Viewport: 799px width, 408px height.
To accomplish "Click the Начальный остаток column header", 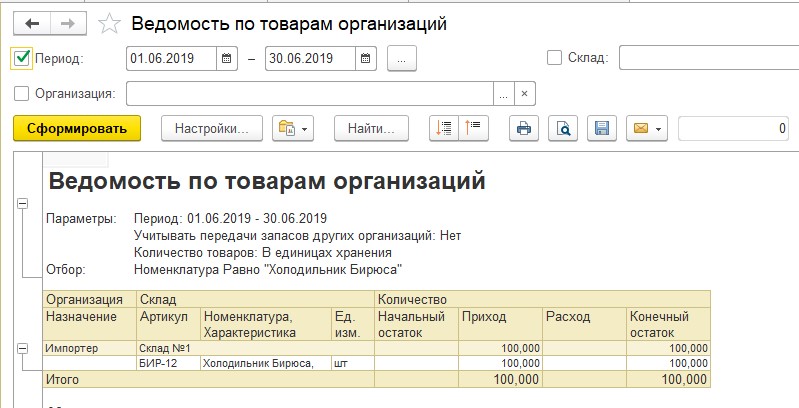I will pos(416,324).
